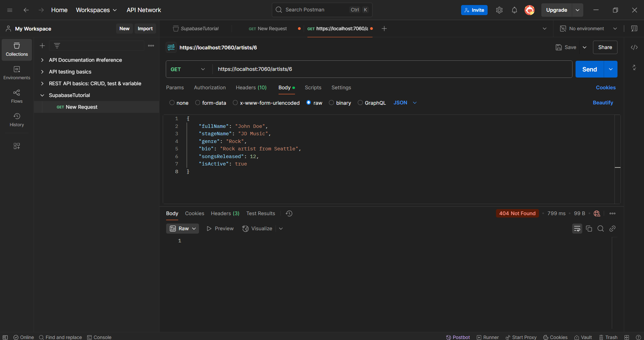
Task: Go back with the left arrow
Action: click(x=26, y=10)
